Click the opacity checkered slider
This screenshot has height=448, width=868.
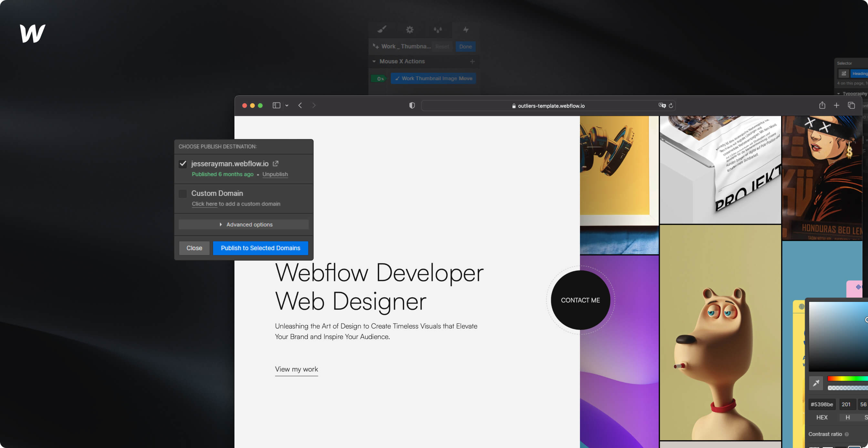click(x=847, y=388)
